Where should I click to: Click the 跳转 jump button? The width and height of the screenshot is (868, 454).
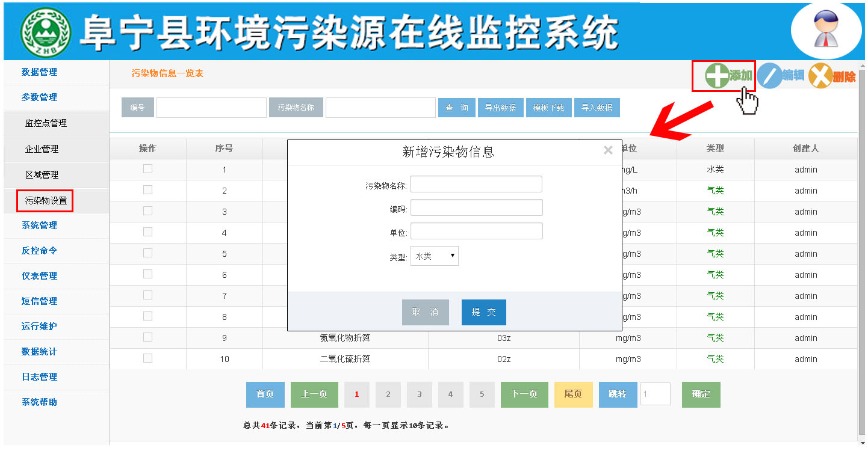pos(618,394)
